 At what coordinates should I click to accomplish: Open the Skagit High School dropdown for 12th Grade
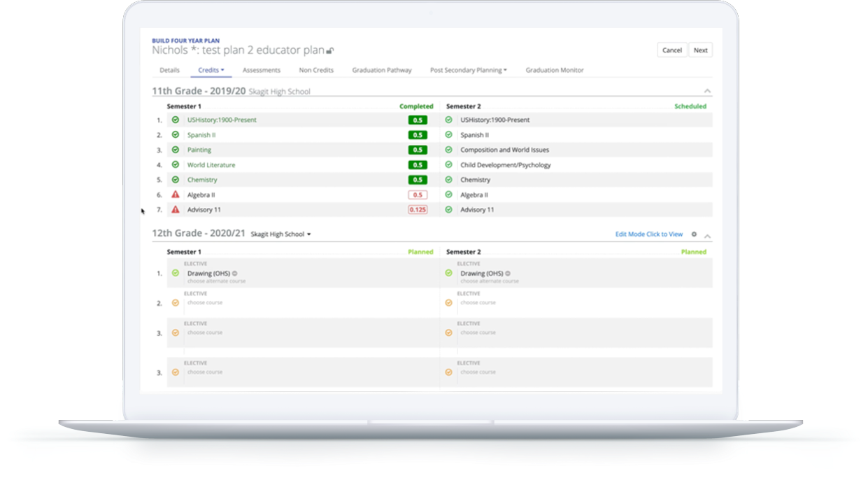pos(280,234)
